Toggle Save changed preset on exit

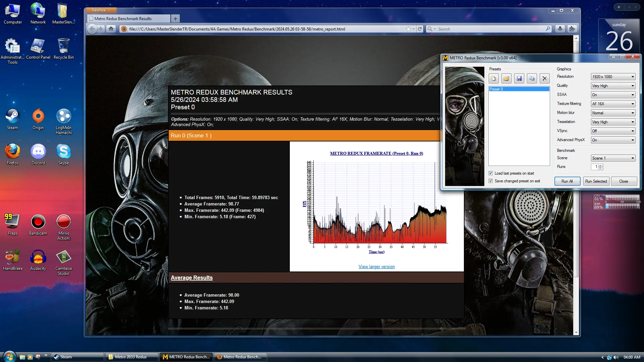pos(491,181)
